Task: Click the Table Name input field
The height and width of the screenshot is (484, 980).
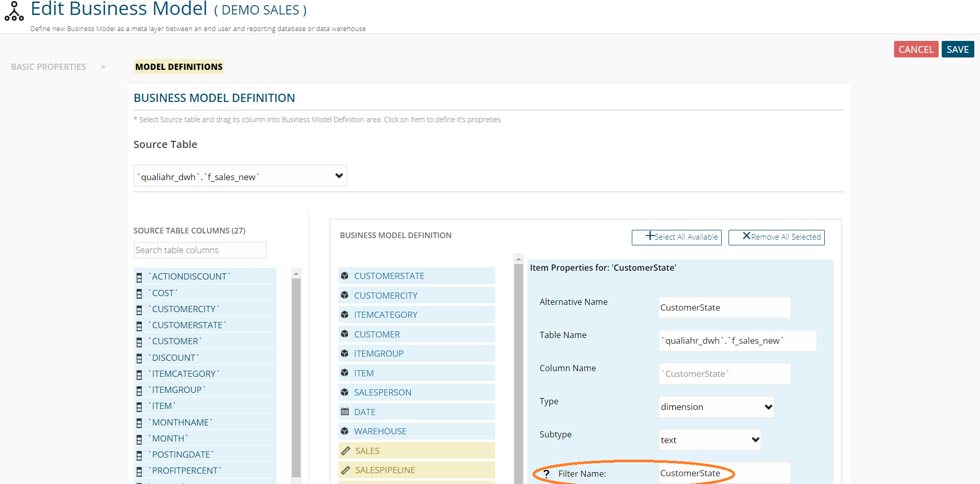Action: 738,341
